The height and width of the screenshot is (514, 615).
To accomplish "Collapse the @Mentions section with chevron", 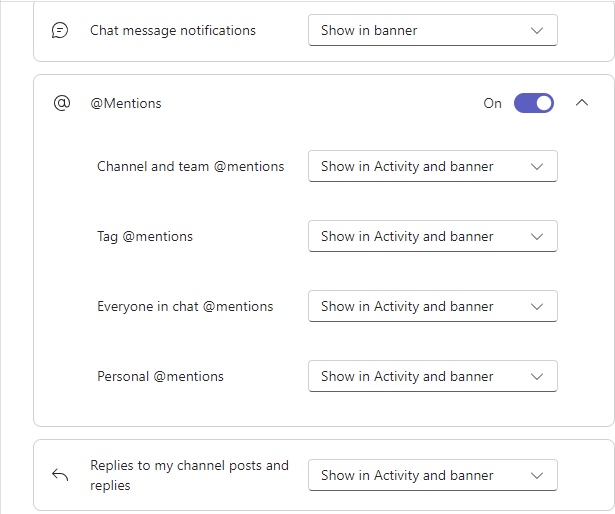I will coord(582,103).
